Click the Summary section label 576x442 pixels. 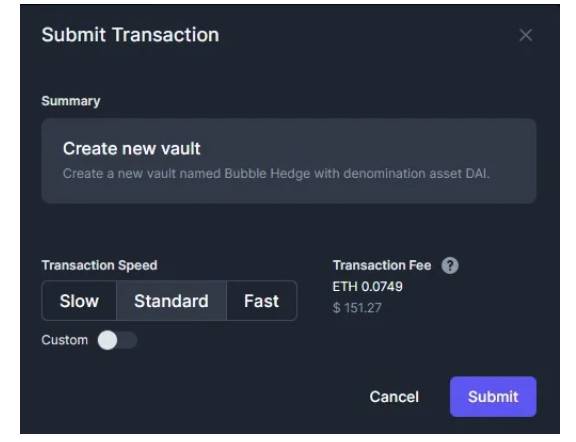pyautogui.click(x=71, y=101)
